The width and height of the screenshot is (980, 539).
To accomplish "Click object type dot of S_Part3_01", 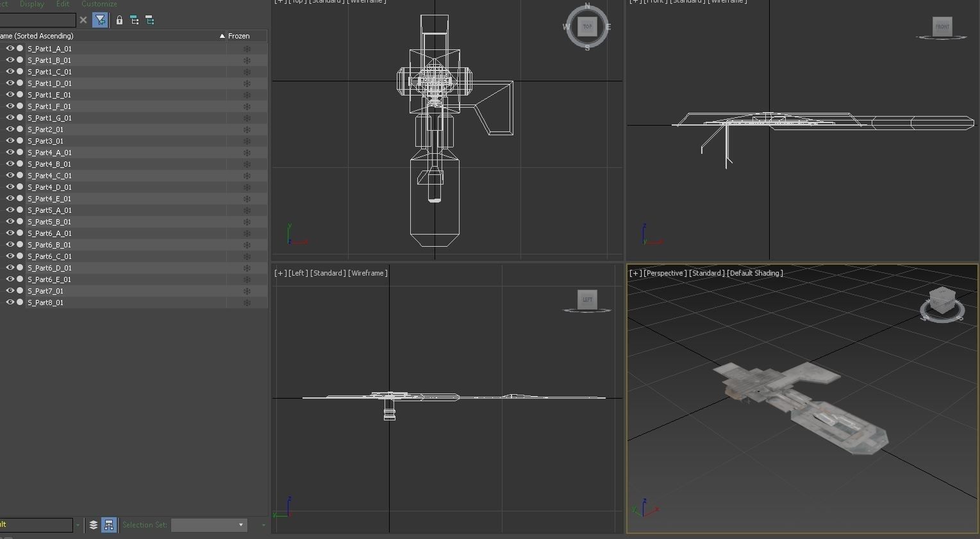I will [x=20, y=140].
